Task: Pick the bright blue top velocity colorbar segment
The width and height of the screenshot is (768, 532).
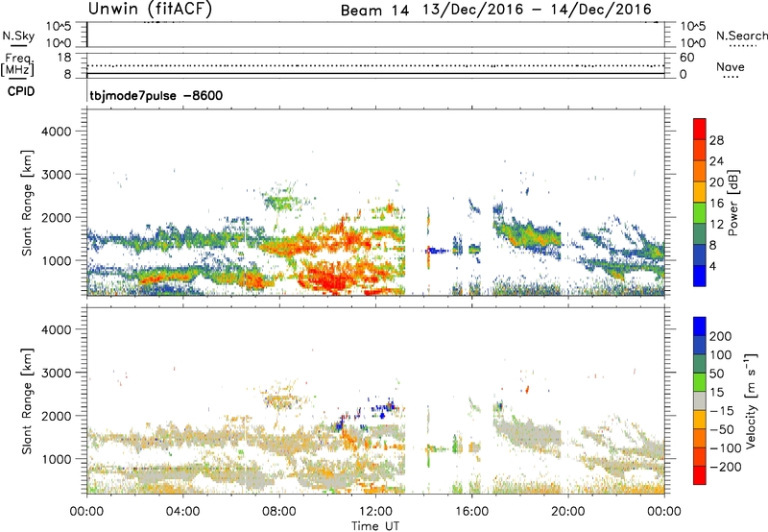Action: [700, 326]
